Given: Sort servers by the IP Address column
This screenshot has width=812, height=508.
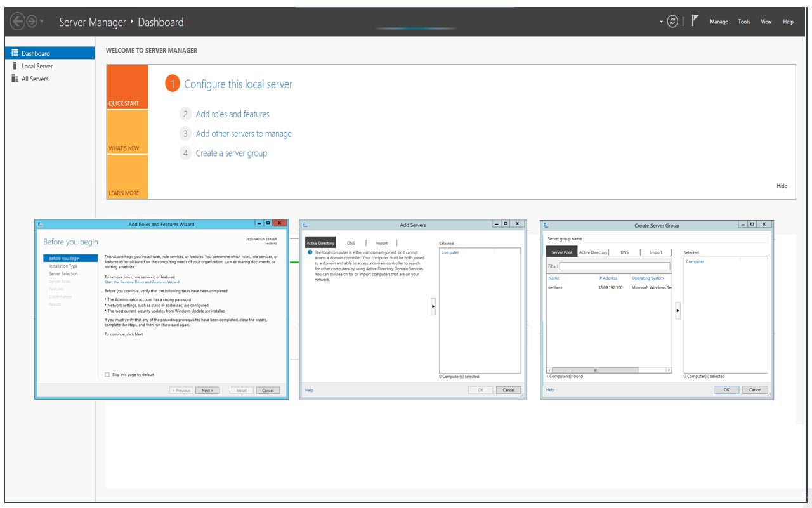Looking at the screenshot, I should point(608,278).
